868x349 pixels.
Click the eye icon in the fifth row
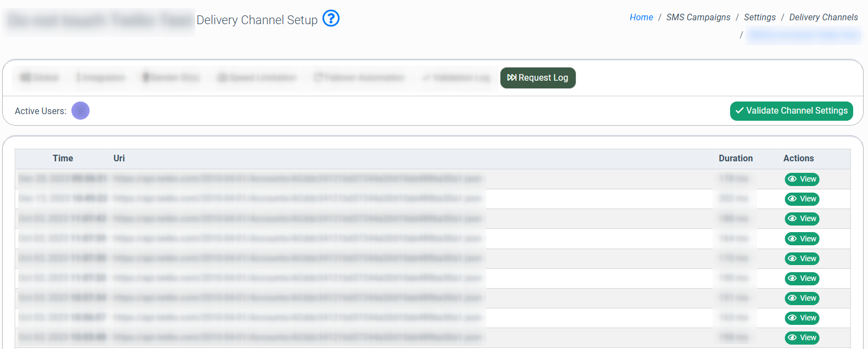pos(792,258)
